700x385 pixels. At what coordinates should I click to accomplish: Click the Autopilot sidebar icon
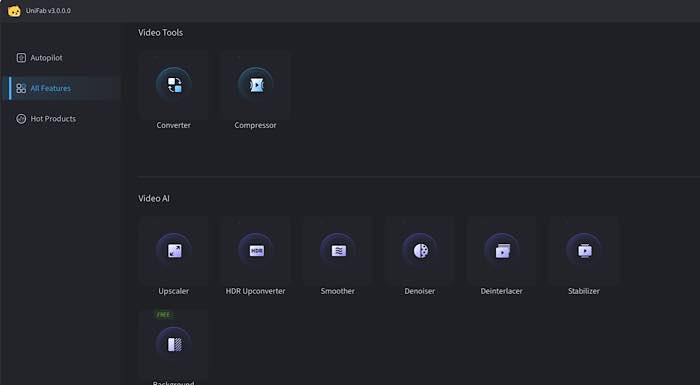click(21, 58)
